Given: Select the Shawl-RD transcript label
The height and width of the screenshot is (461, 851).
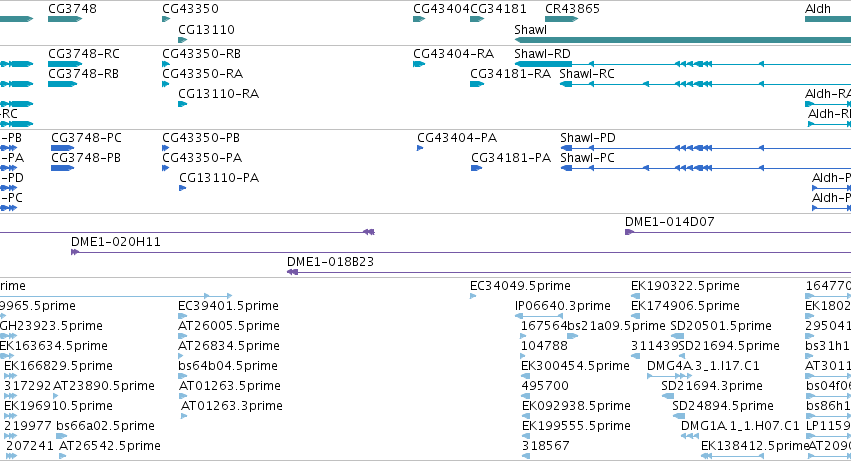Looking at the screenshot, I should point(542,54).
